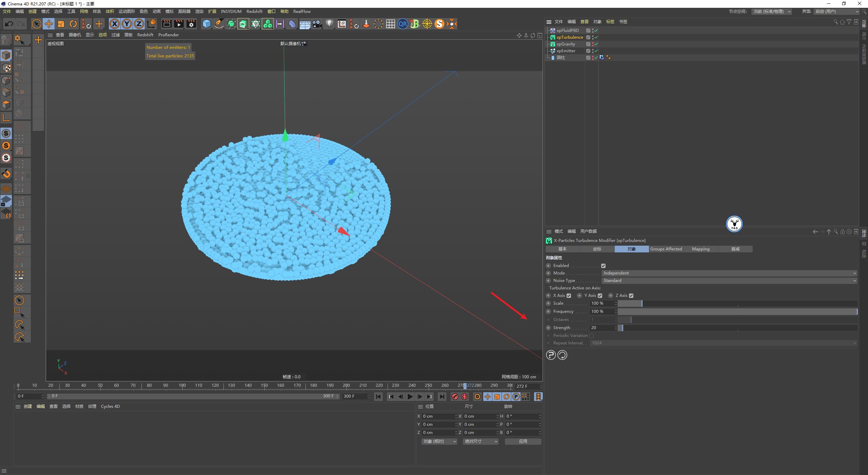The image size is (868, 475).
Task: Click the xpEmitter particle icon
Action: pos(553,51)
